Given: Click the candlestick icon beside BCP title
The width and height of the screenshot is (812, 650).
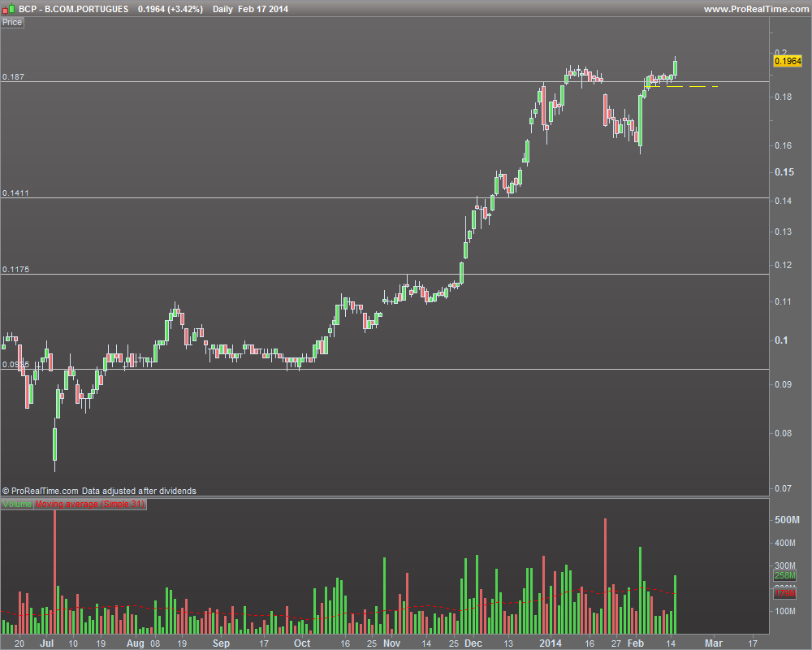Looking at the screenshot, I should tap(8, 9).
